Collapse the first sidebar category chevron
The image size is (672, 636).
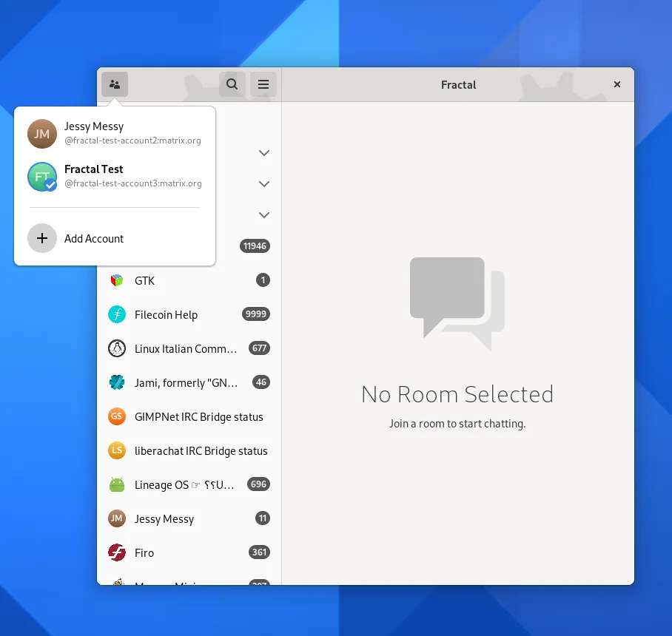pyautogui.click(x=263, y=153)
